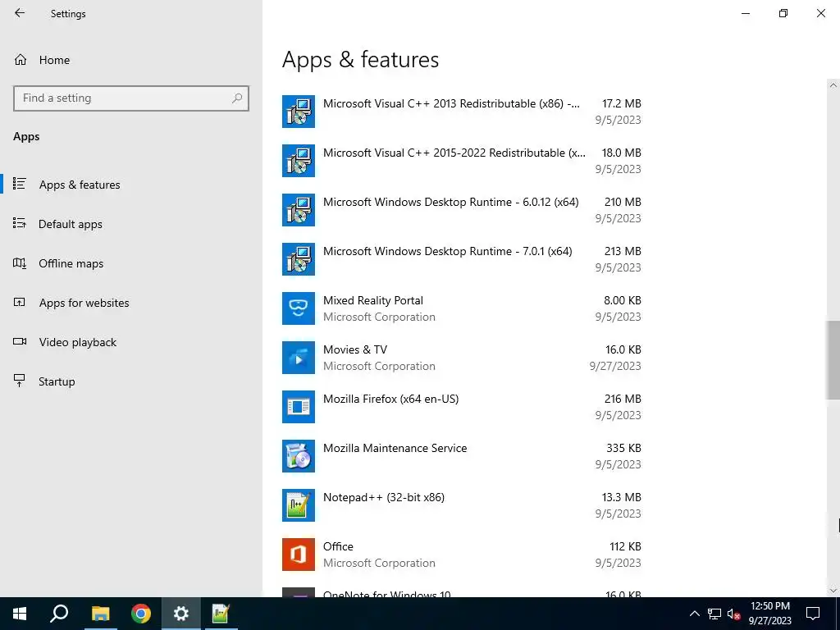
Task: Select Apps & features in sidebar
Action: tap(80, 185)
